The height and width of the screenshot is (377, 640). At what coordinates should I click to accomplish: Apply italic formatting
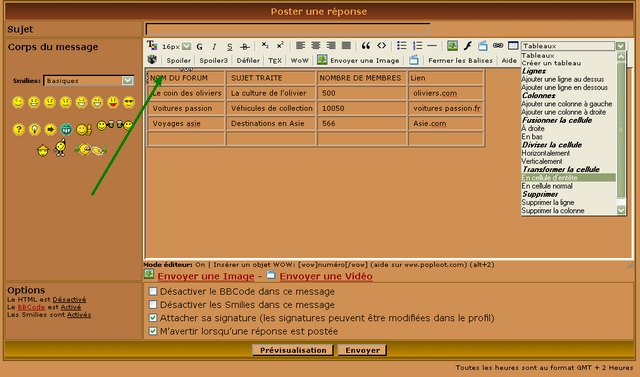click(214, 46)
